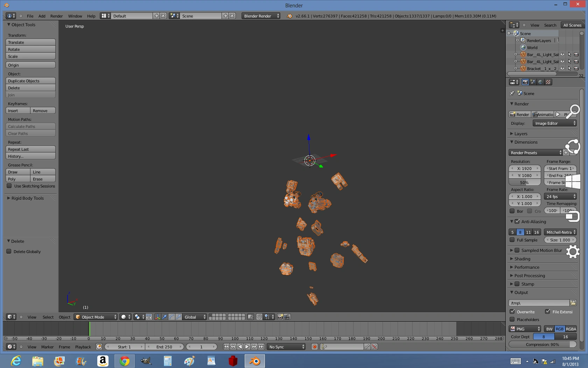Open the Scene properties tab
Image resolution: width=588 pixels, height=368 pixels.
pyautogui.click(x=533, y=82)
